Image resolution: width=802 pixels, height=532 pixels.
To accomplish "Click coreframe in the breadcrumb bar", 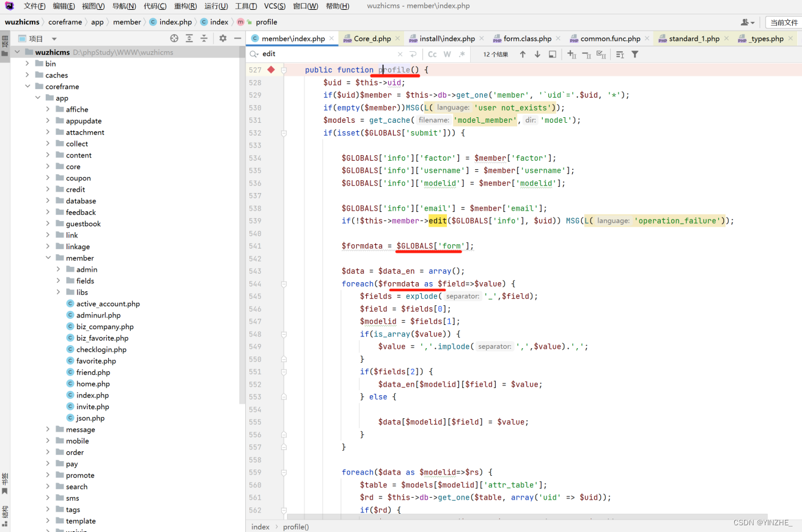I will 65,22.
